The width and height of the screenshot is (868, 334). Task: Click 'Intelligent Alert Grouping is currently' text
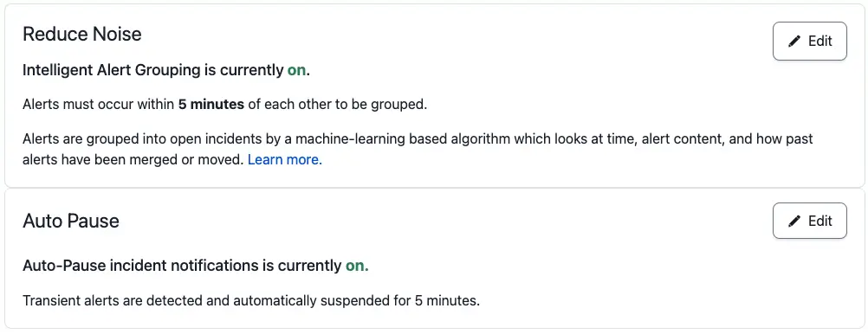[x=152, y=71]
